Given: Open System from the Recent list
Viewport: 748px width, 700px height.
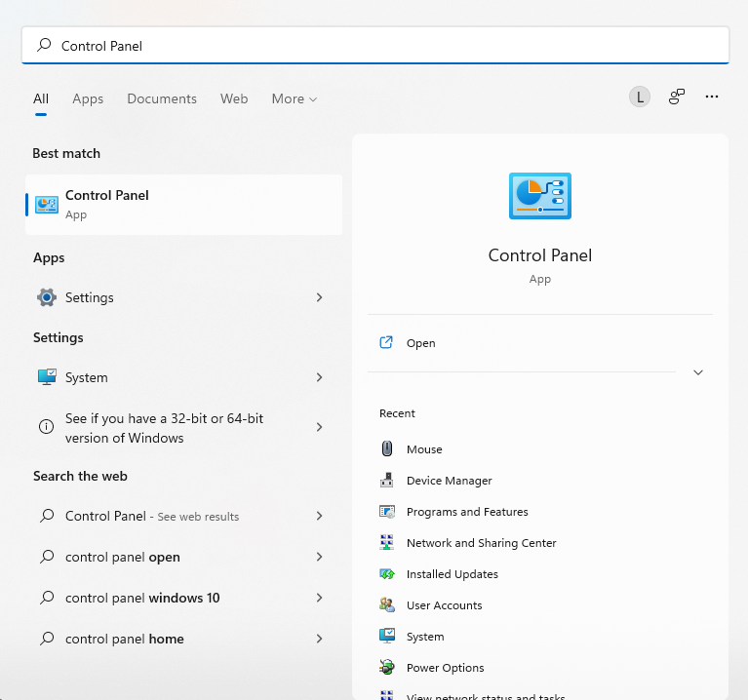Looking at the screenshot, I should click(x=540, y=637).
